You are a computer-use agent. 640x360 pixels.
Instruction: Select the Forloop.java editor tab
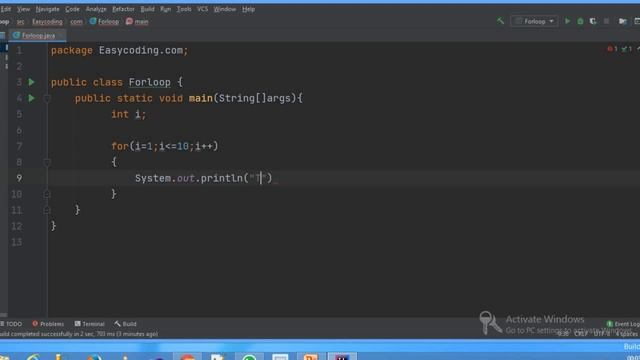tap(37, 36)
